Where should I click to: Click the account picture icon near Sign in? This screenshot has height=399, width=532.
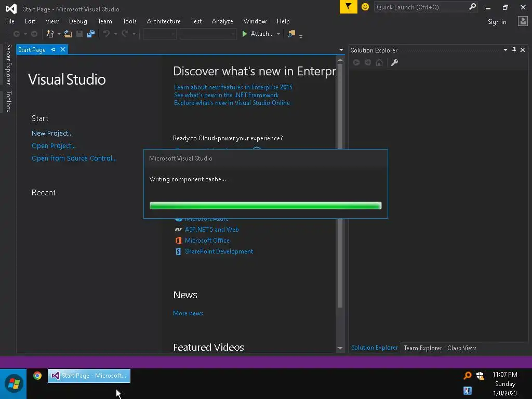(x=523, y=21)
